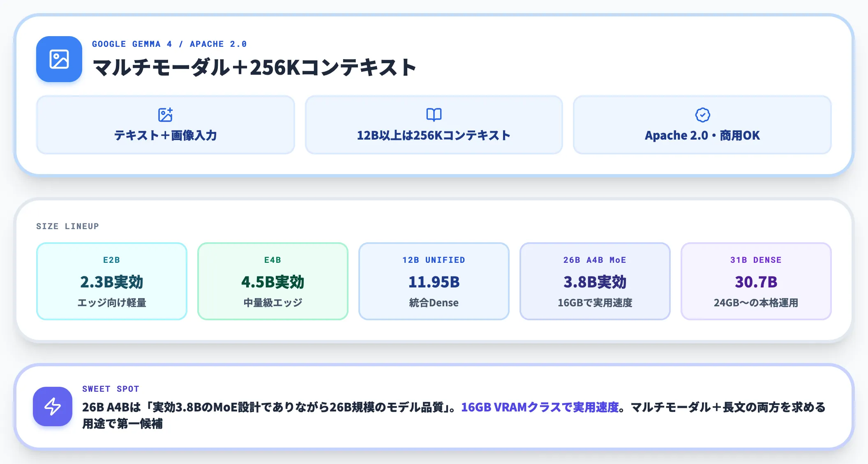This screenshot has height=464, width=868.
Task: Click the verified check badge icon above Apache 2.0
Action: click(x=702, y=115)
